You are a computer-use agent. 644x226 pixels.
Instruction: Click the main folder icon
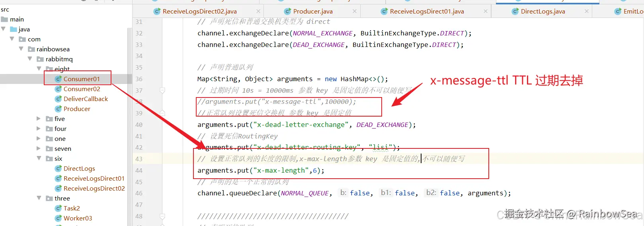[4, 19]
